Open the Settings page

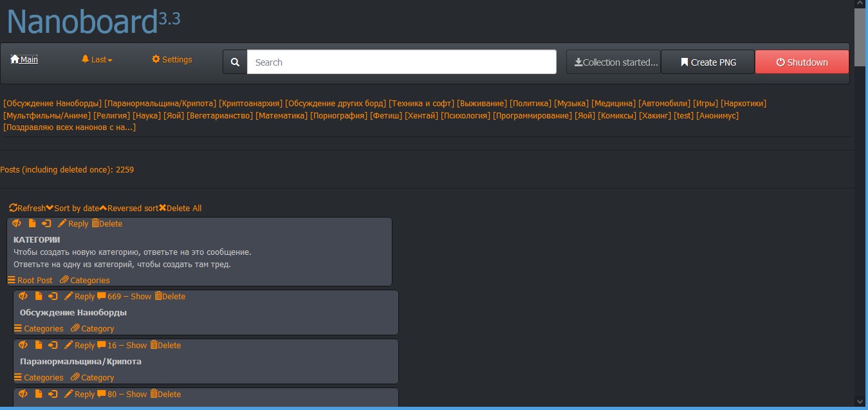click(172, 59)
